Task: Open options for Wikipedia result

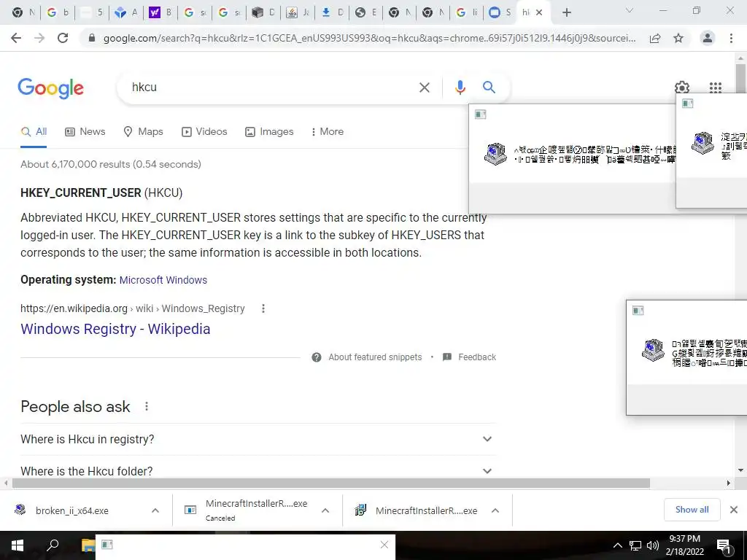Action: [x=263, y=308]
